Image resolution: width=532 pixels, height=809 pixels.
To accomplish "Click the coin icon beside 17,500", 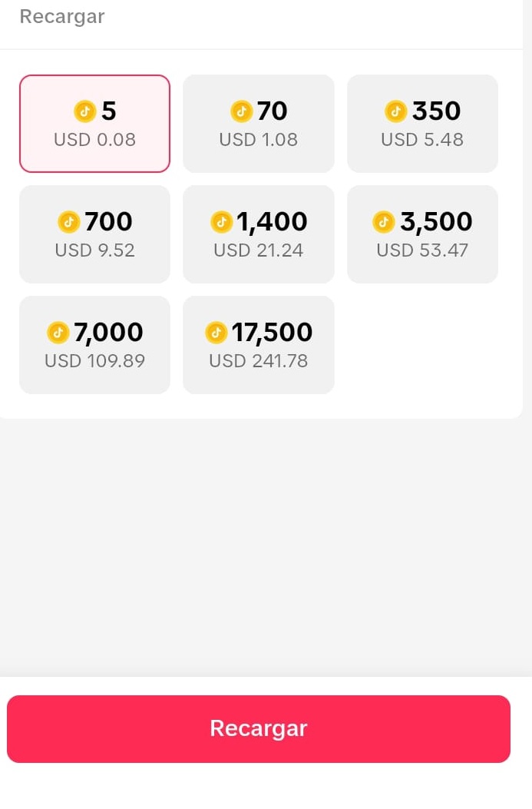I will [x=216, y=333].
